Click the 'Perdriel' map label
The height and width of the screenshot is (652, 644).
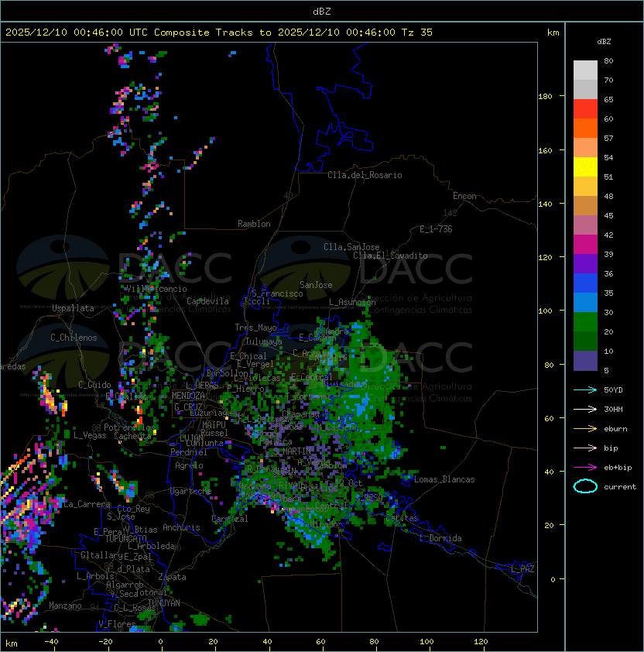tap(189, 451)
